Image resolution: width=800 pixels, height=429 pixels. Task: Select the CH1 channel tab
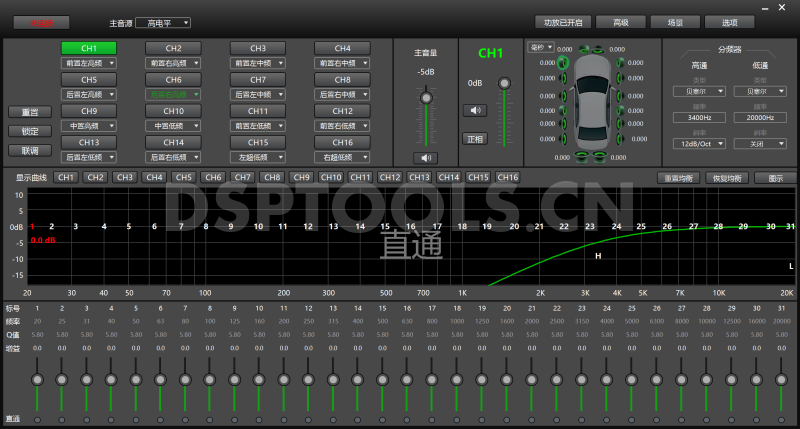point(89,48)
